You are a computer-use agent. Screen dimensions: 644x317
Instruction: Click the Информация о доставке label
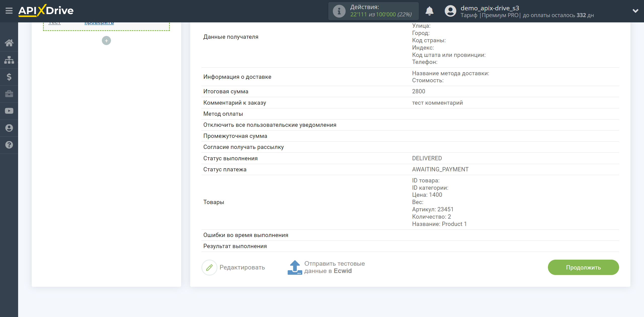click(x=237, y=77)
